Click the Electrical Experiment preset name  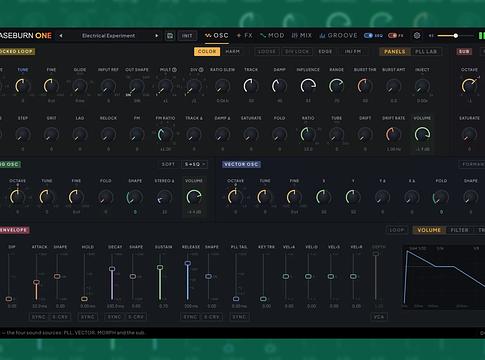[108, 36]
